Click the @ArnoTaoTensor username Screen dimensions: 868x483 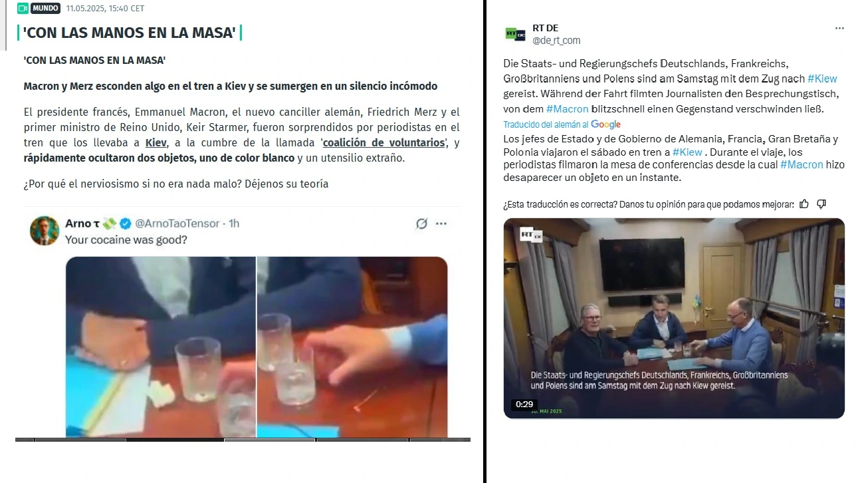point(177,224)
